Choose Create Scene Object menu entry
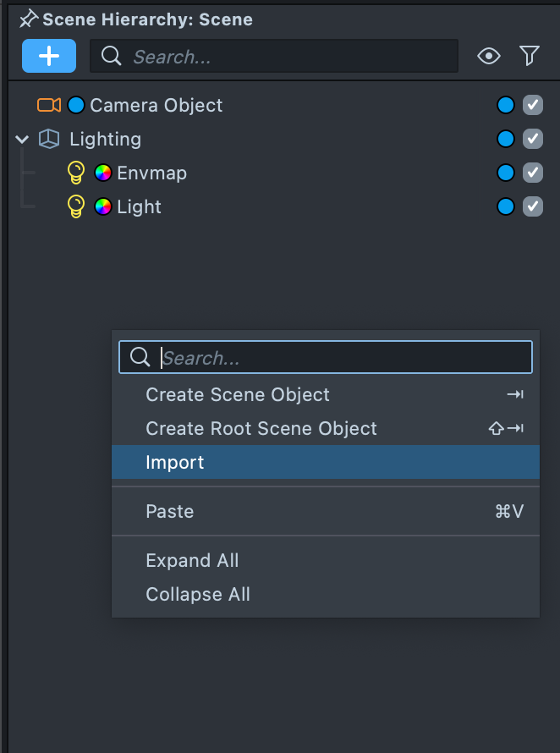This screenshot has height=753, width=560. coord(238,394)
